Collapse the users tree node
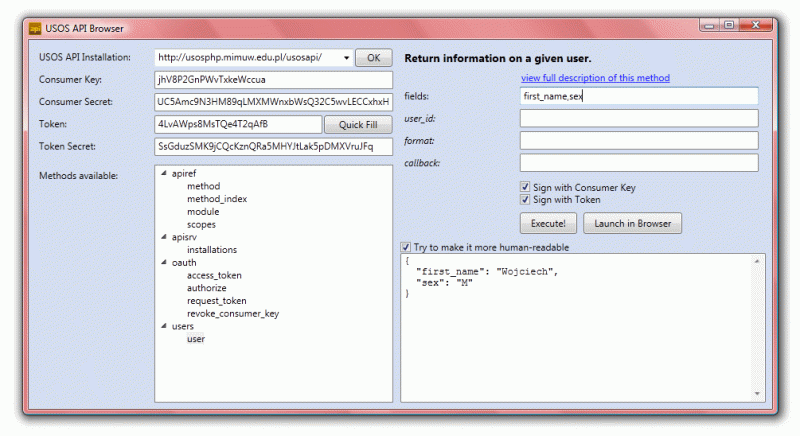800x436 pixels. click(x=164, y=326)
